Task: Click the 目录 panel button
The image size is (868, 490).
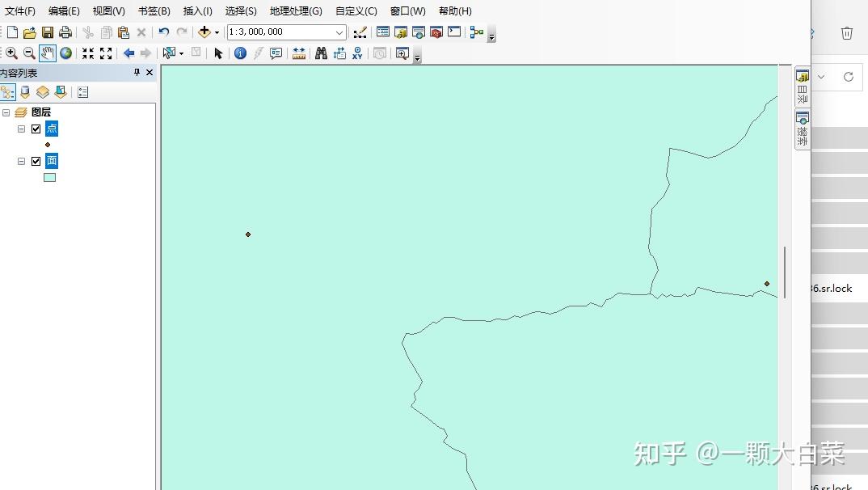Action: click(x=802, y=91)
